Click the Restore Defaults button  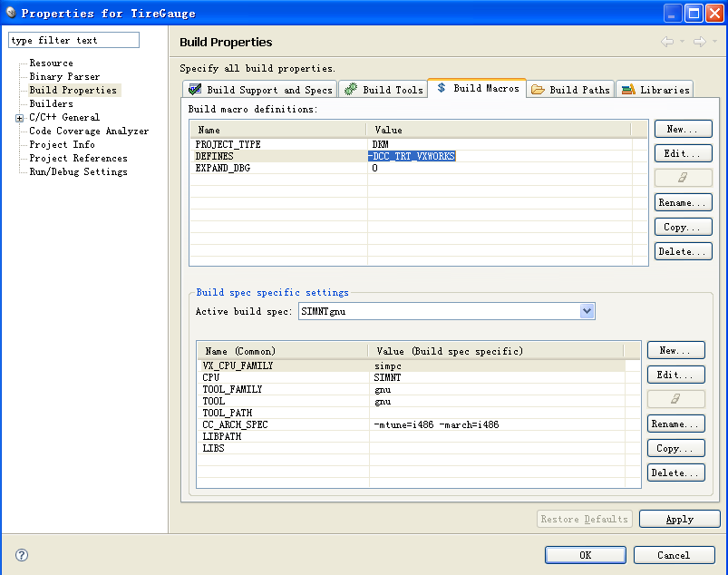(584, 519)
